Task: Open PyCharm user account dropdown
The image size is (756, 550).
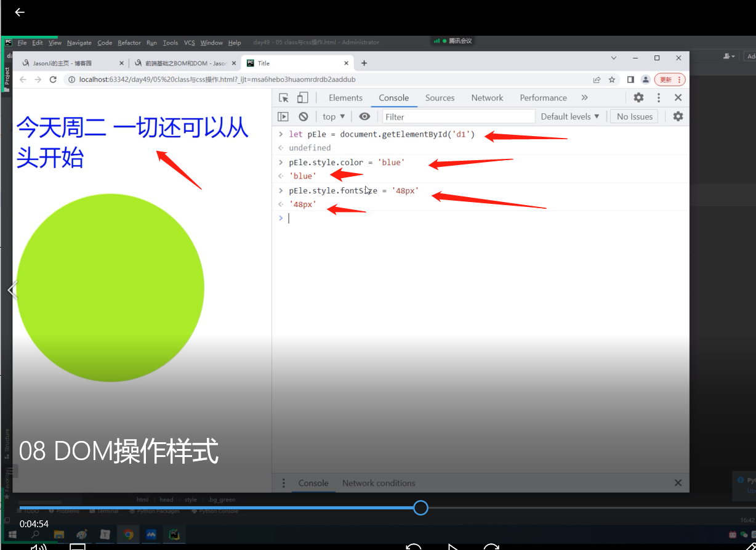Action: point(730,56)
